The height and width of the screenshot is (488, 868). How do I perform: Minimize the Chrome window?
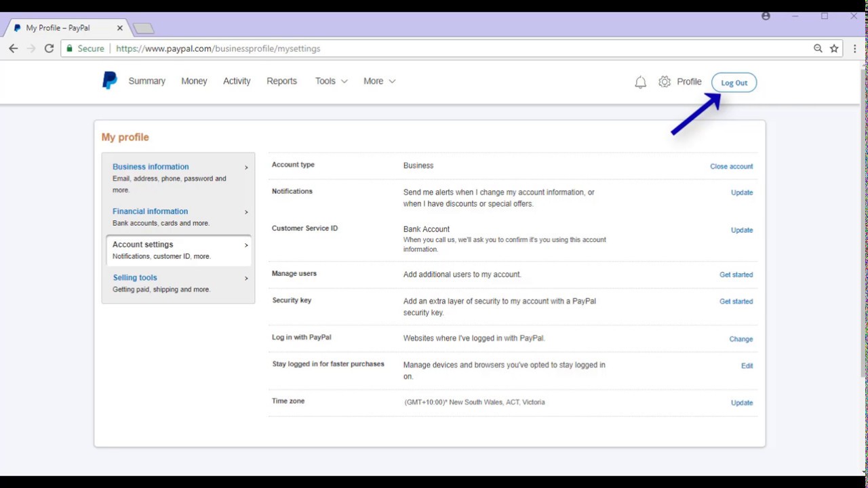point(795,16)
